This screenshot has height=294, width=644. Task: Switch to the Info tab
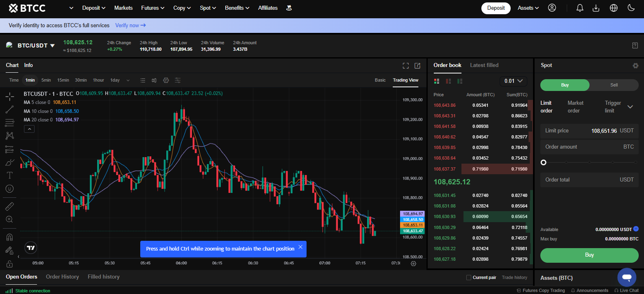(28, 65)
